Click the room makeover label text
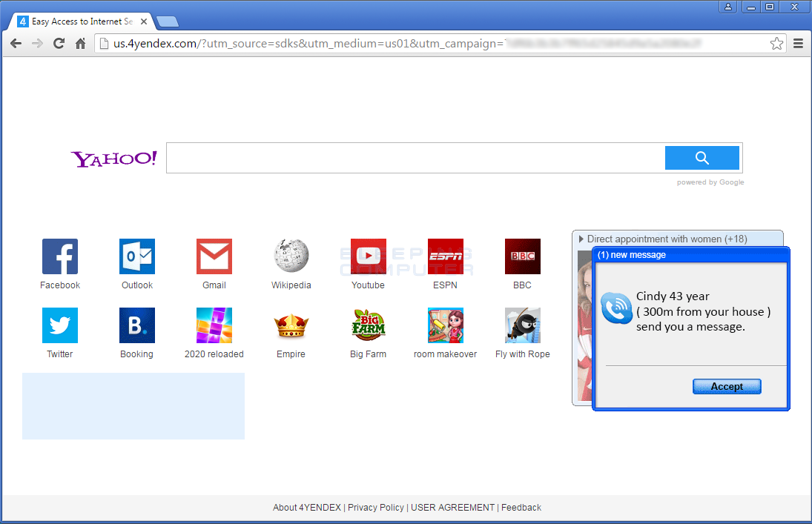The height and width of the screenshot is (524, 812). [x=446, y=354]
